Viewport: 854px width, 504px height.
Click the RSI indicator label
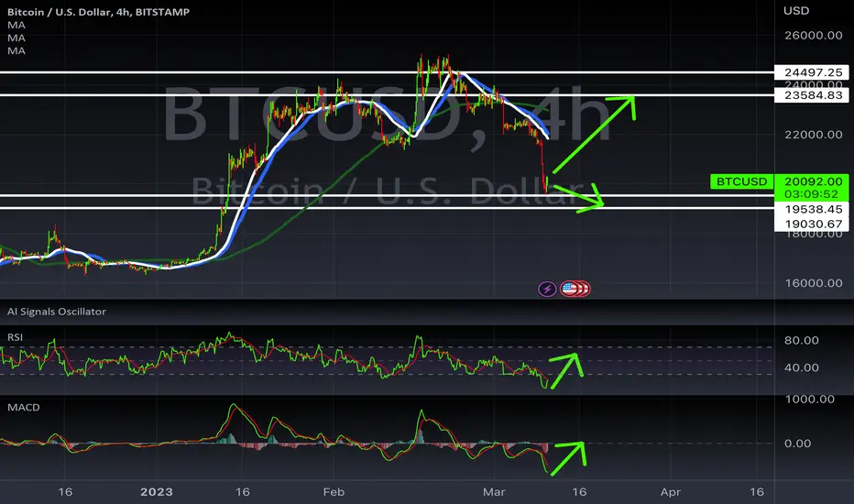(16, 337)
